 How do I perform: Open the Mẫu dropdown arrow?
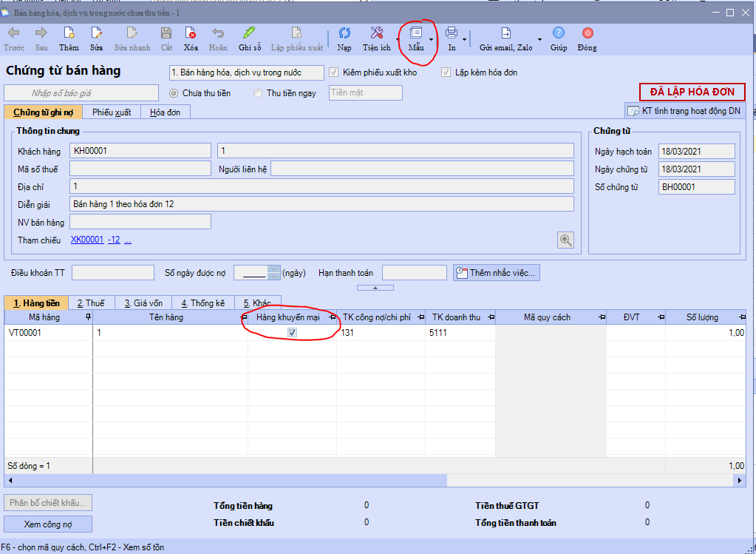pos(431,40)
